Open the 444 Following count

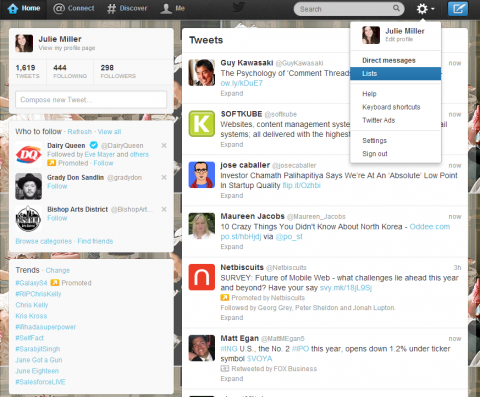click(x=70, y=72)
